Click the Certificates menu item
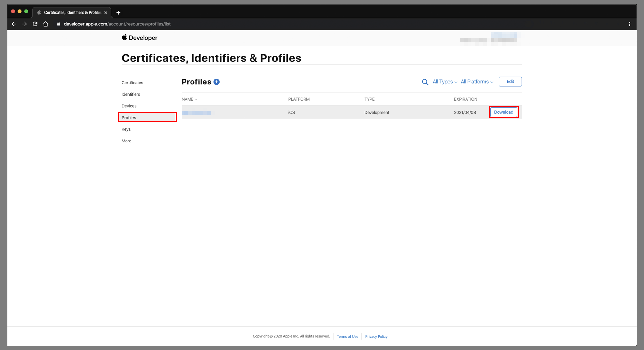Image resolution: width=644 pixels, height=350 pixels. click(x=132, y=82)
